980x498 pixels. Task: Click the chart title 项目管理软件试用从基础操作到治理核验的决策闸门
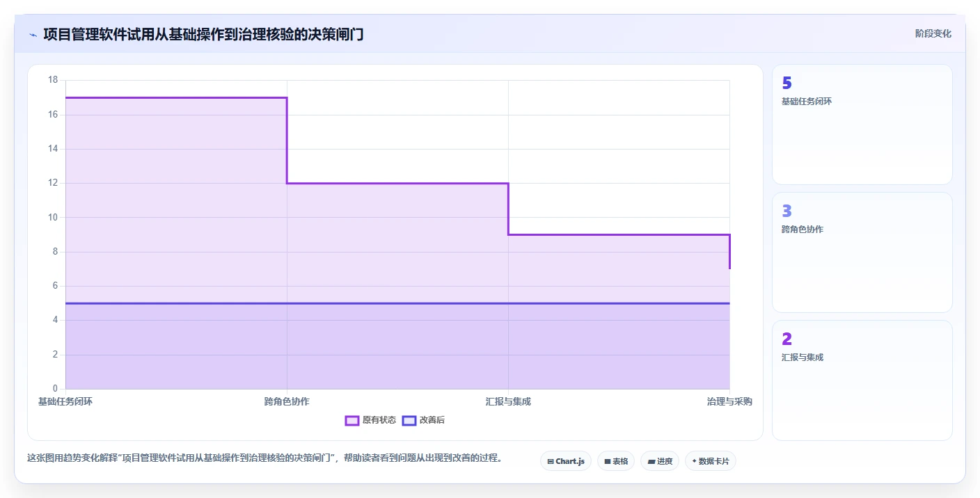coord(203,34)
